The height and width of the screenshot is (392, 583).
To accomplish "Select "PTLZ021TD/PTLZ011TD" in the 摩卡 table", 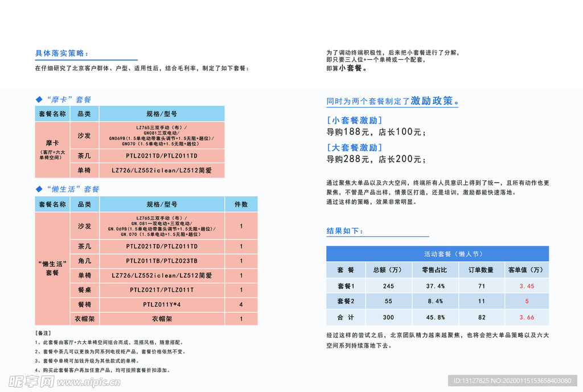I will tap(162, 156).
